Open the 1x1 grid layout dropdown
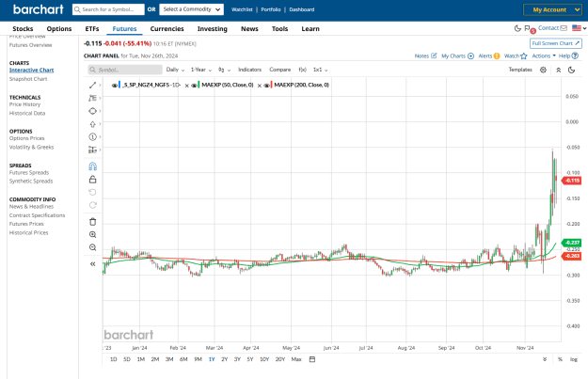The image size is (588, 379). click(320, 70)
